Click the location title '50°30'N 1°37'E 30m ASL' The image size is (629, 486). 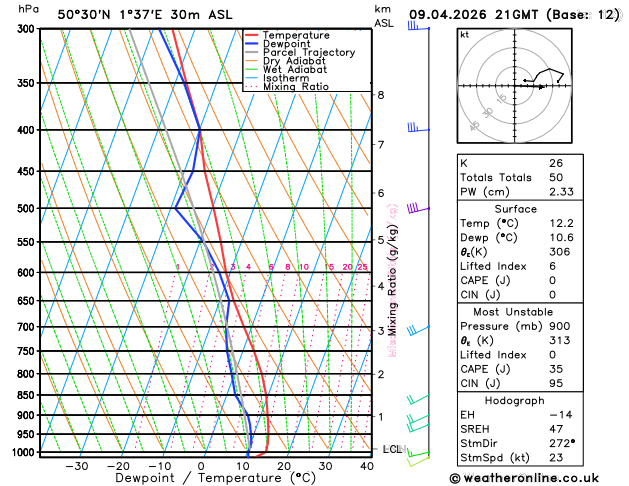coord(145,15)
